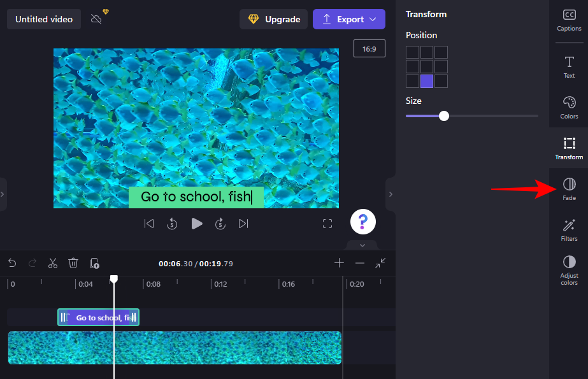Click the Size slider handle
Image resolution: width=588 pixels, height=379 pixels.
coord(444,116)
